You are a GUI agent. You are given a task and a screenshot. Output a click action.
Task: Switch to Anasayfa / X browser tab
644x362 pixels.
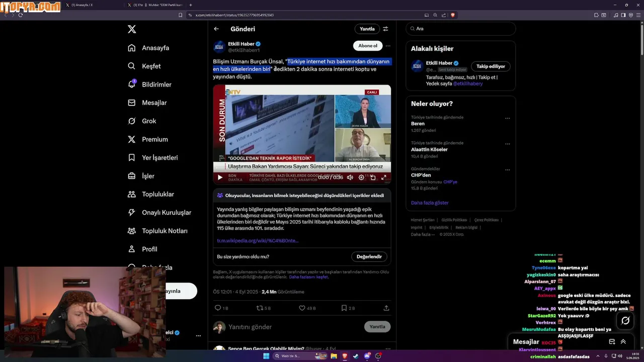[93, 5]
